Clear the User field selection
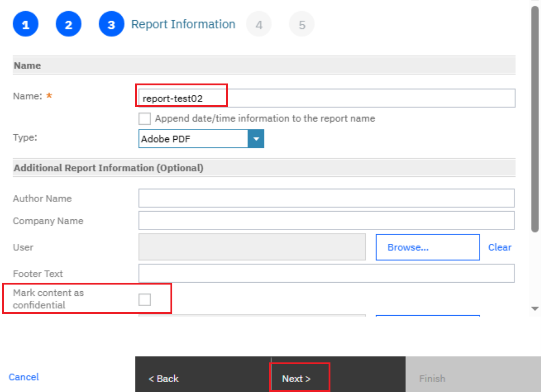 pyautogui.click(x=499, y=247)
